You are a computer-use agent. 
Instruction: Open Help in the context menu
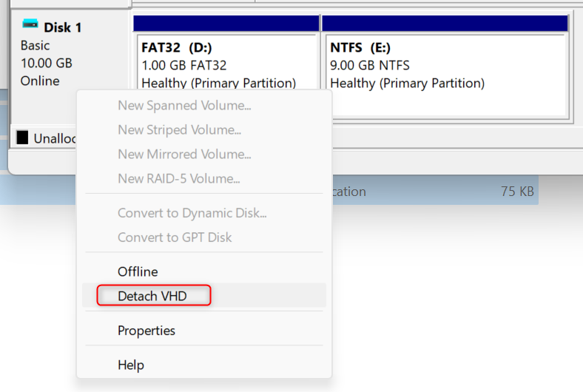[x=131, y=365]
